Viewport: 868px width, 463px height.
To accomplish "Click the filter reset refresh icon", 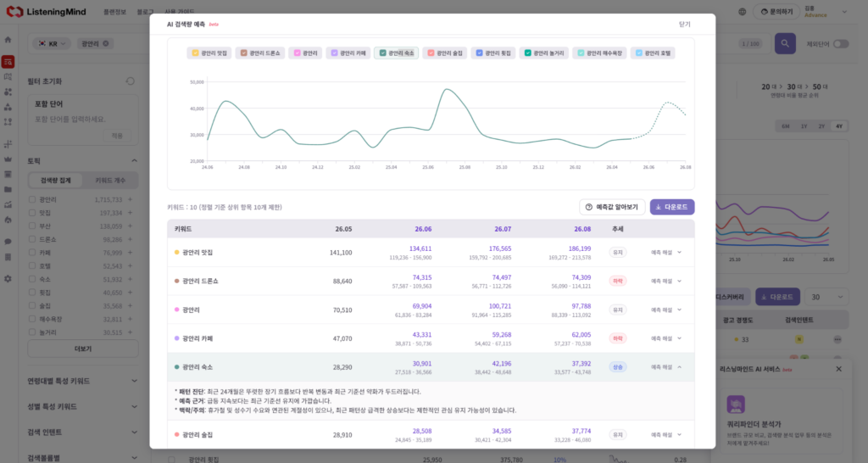I will (130, 81).
